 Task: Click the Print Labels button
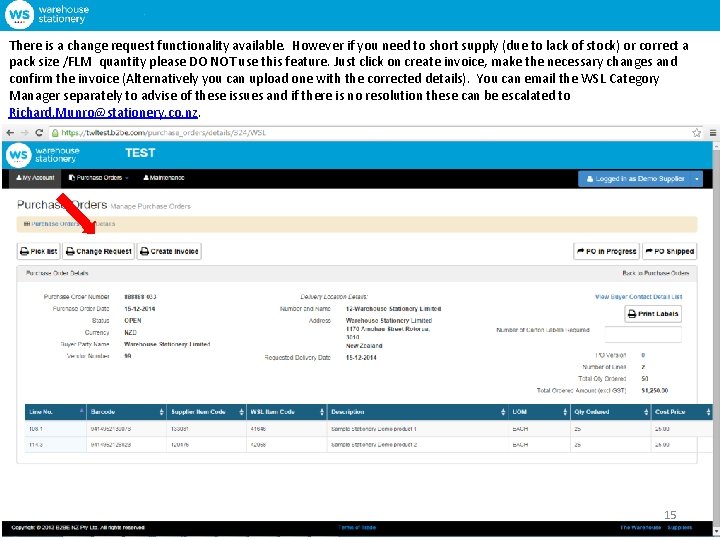coord(653,314)
